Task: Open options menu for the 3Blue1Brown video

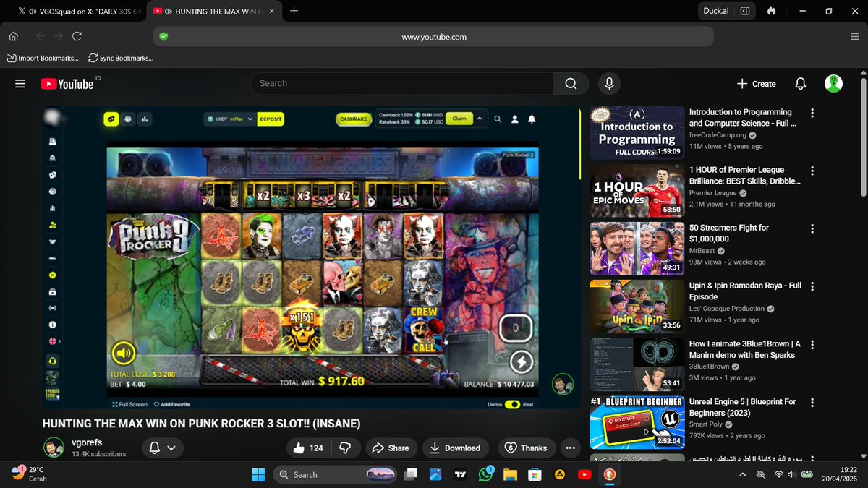Action: point(812,344)
